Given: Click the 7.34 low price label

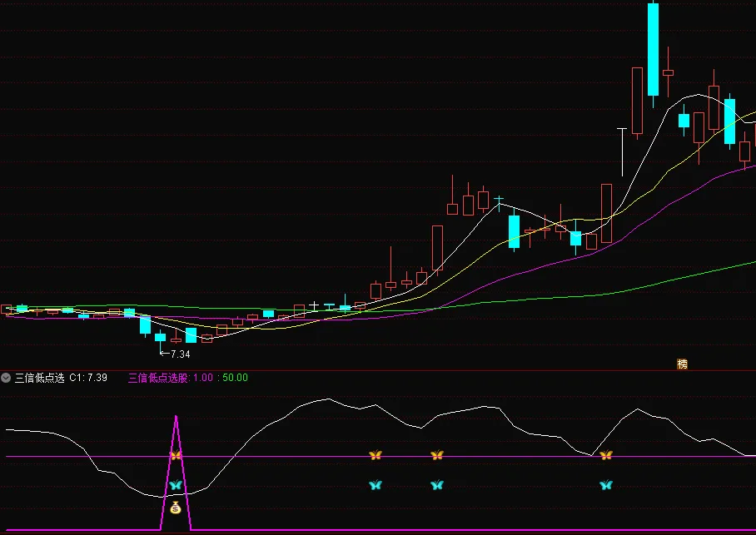Looking at the screenshot, I should tap(181, 354).
